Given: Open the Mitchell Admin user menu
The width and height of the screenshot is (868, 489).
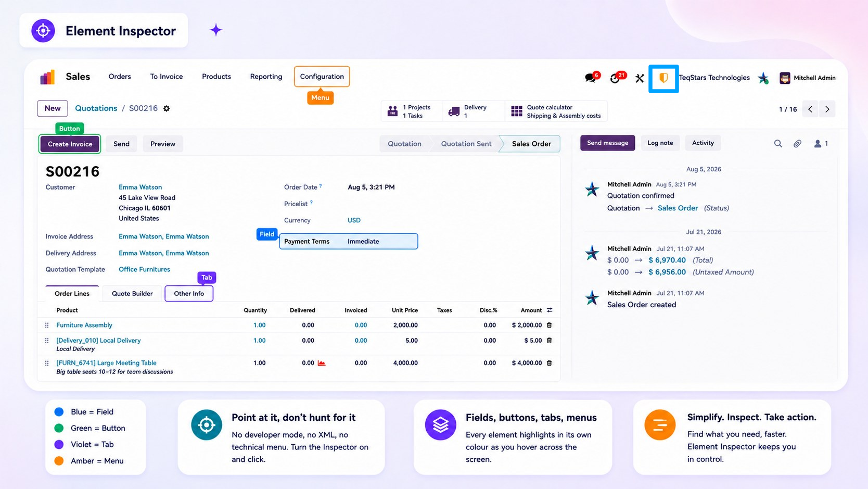Looking at the screenshot, I should click(x=808, y=78).
